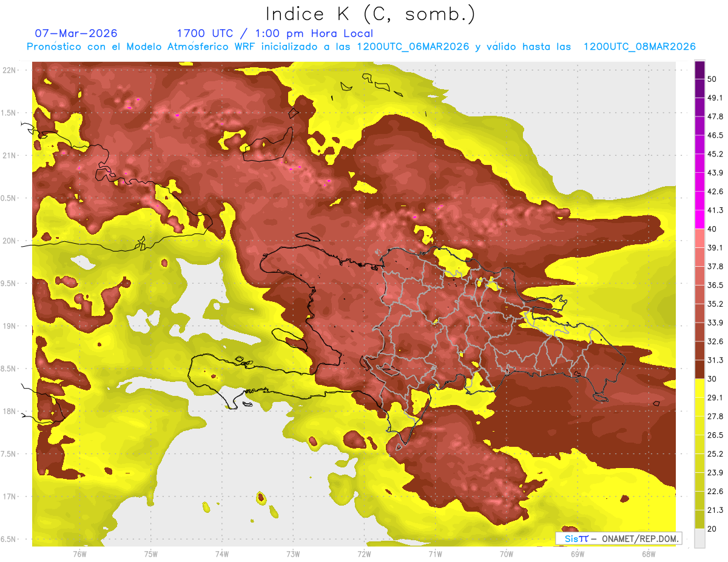Click the time text '1700 UTC / 1:00 pm Hora Local'
Viewport: 728px width, 562px height.
(x=275, y=33)
